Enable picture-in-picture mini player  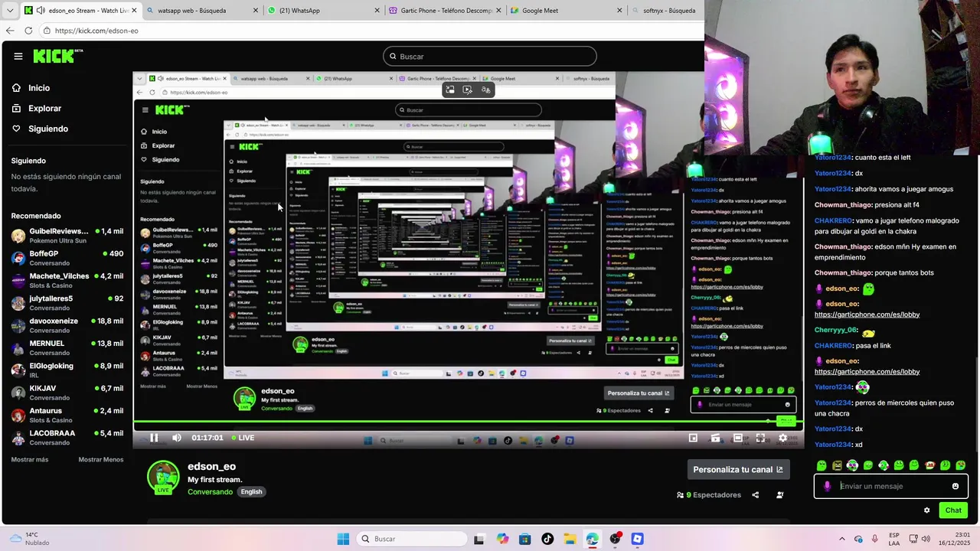693,438
